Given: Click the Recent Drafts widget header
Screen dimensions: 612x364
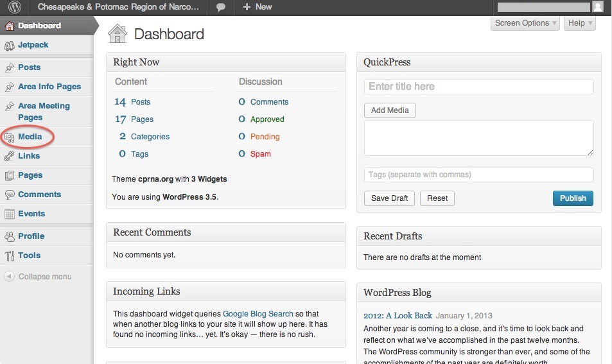Looking at the screenshot, I should (479, 236).
